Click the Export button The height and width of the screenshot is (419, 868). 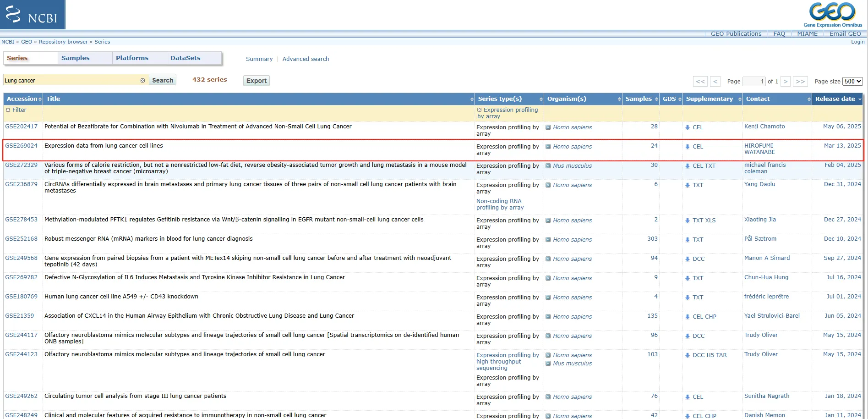[x=256, y=81]
